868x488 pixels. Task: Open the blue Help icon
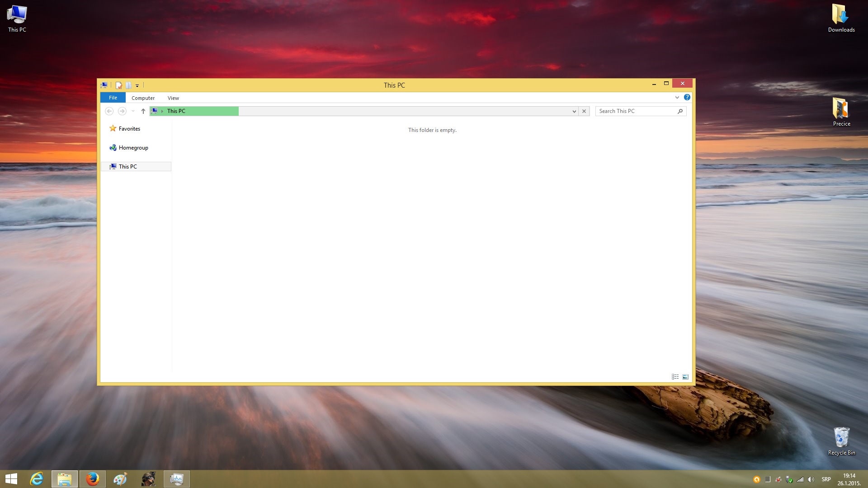687,98
